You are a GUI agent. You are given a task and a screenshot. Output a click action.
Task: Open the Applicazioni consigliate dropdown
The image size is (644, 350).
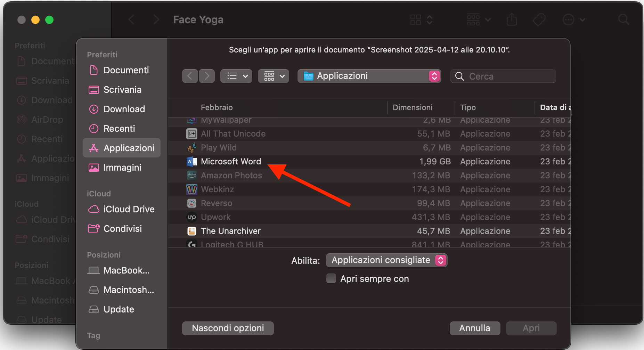pyautogui.click(x=386, y=260)
